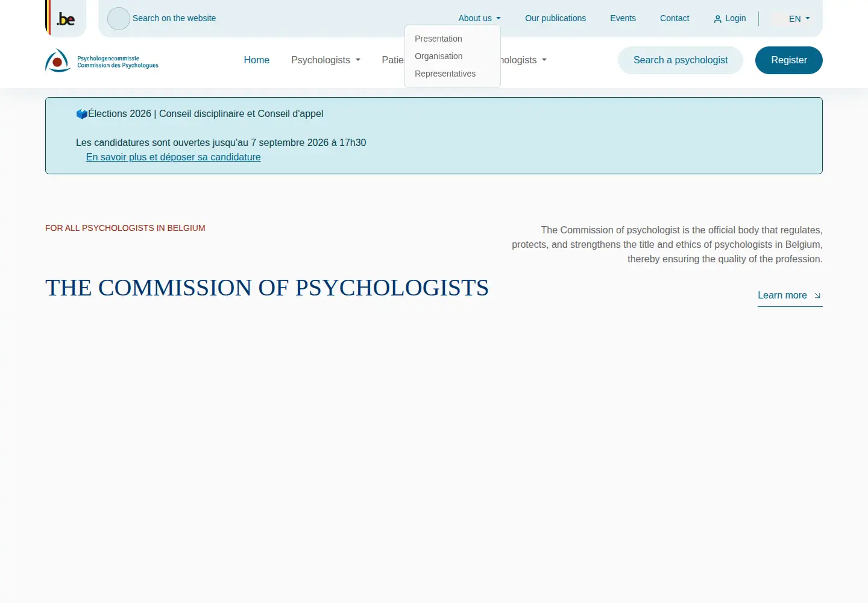Click the Search a psychologist button
The height and width of the screenshot is (603, 868).
[x=681, y=60]
